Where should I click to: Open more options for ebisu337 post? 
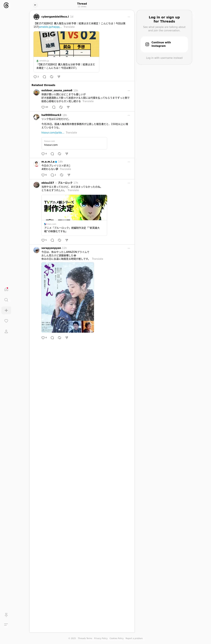coord(129,183)
